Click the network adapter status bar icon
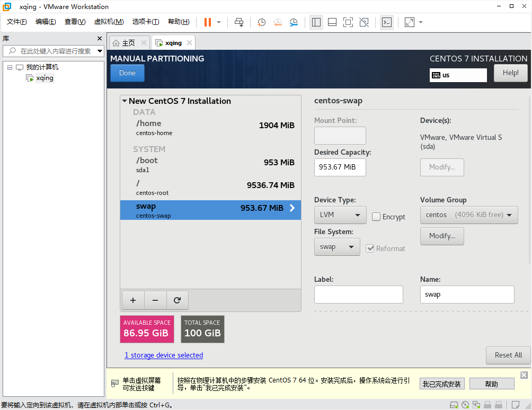Screen dimensions: 532x410 click(476, 405)
